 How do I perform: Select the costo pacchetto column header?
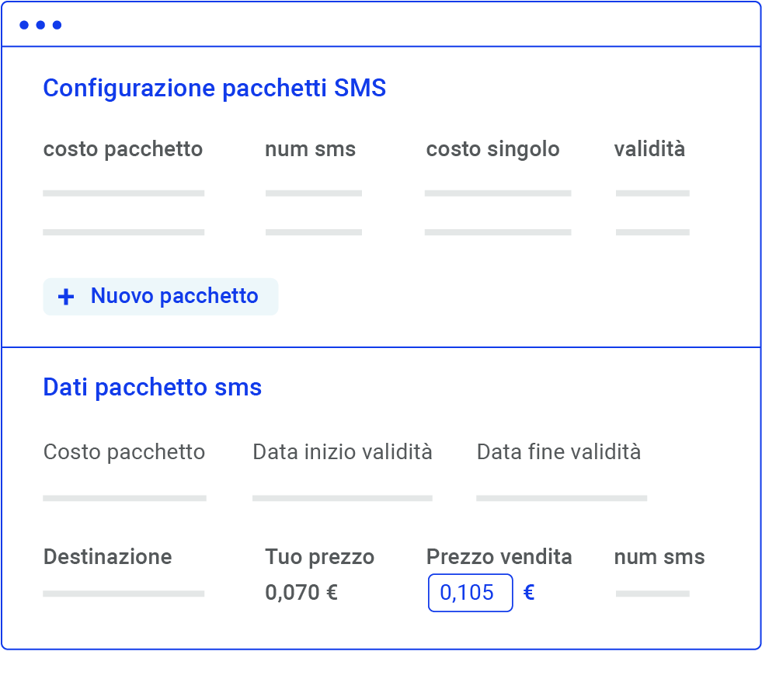[123, 149]
